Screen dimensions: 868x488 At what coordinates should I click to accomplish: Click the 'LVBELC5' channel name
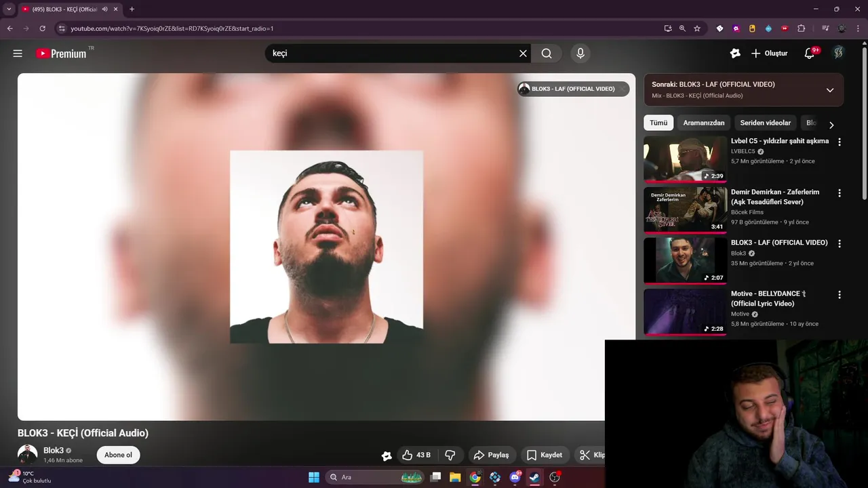coord(743,151)
